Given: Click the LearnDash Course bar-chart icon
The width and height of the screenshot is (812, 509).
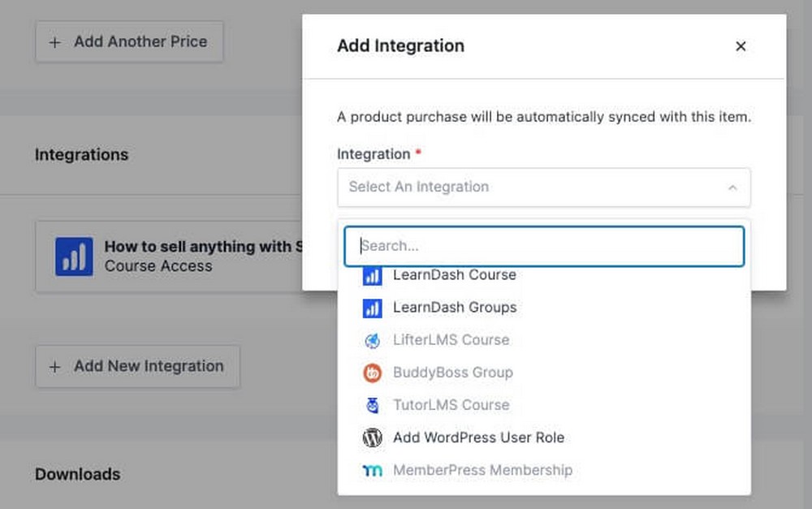Looking at the screenshot, I should 372,276.
